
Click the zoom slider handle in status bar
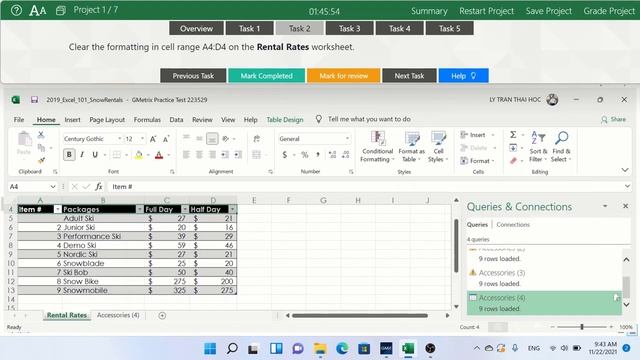(x=582, y=327)
